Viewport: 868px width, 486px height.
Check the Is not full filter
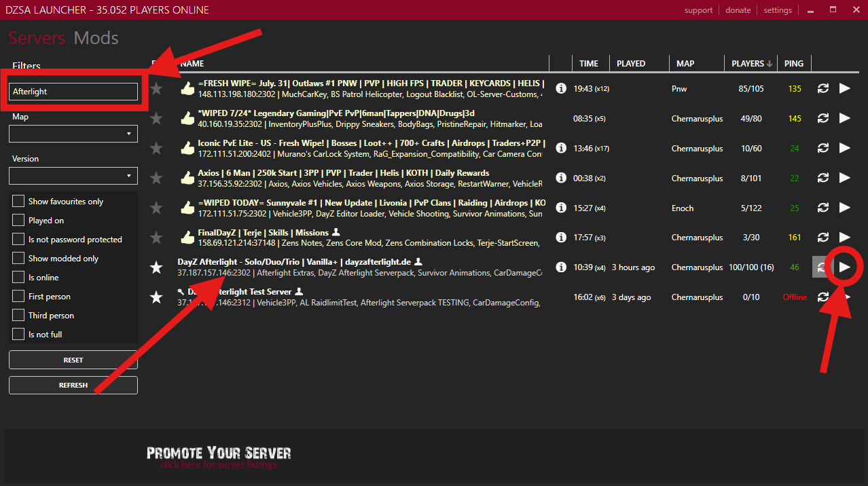[x=18, y=335]
